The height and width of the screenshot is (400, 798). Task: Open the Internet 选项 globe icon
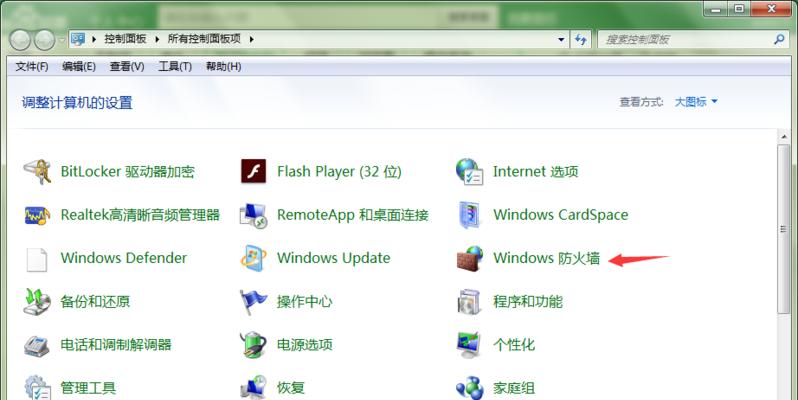click(469, 172)
